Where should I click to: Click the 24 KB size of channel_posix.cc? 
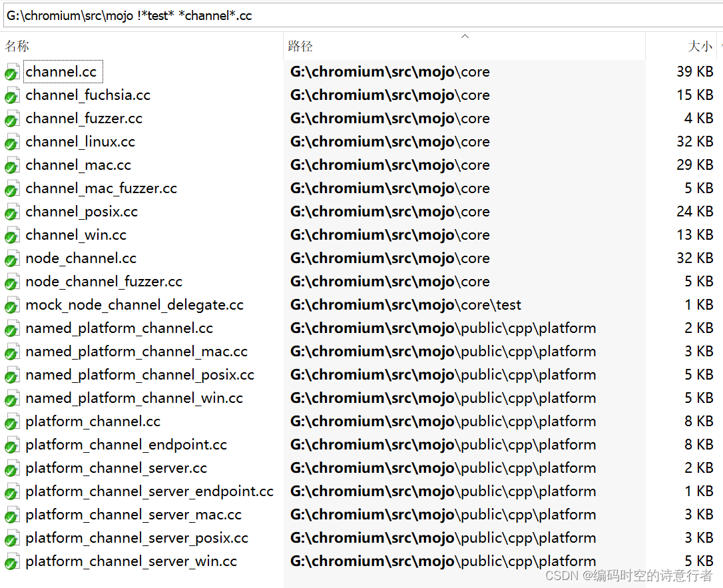pos(695,211)
